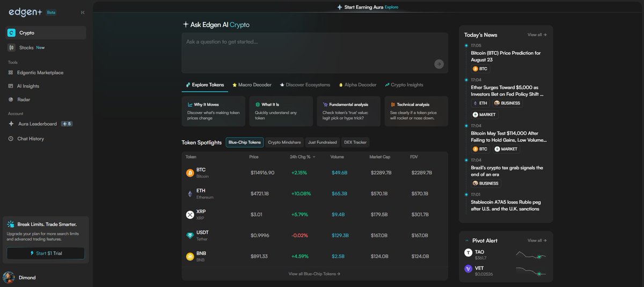Screen dimensions: 644x287
Task: Click the Volume column header
Action: 338,157
